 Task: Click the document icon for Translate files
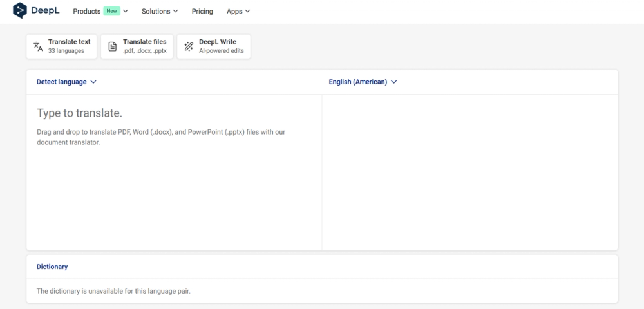click(112, 46)
